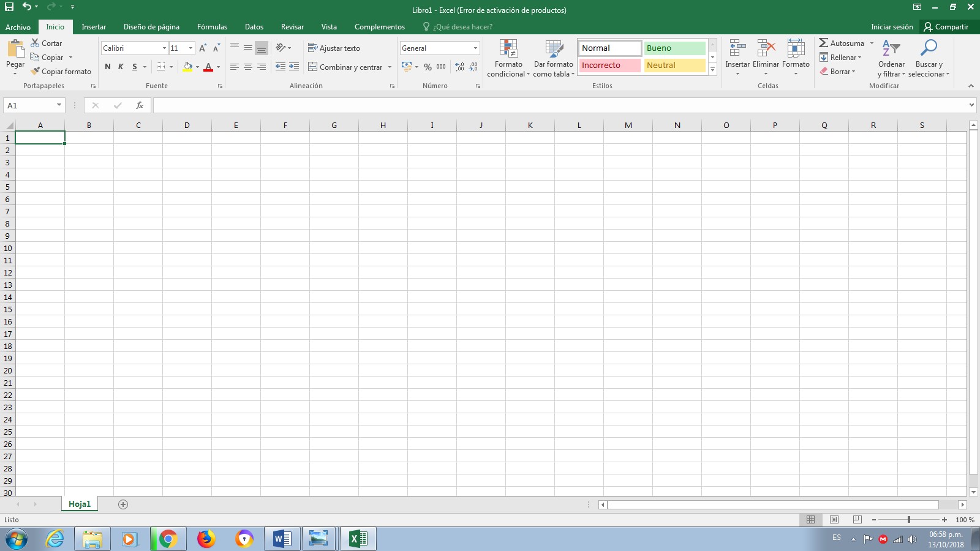Switch to the Insertar tab
Viewport: 980px width, 551px height.
tap(94, 27)
